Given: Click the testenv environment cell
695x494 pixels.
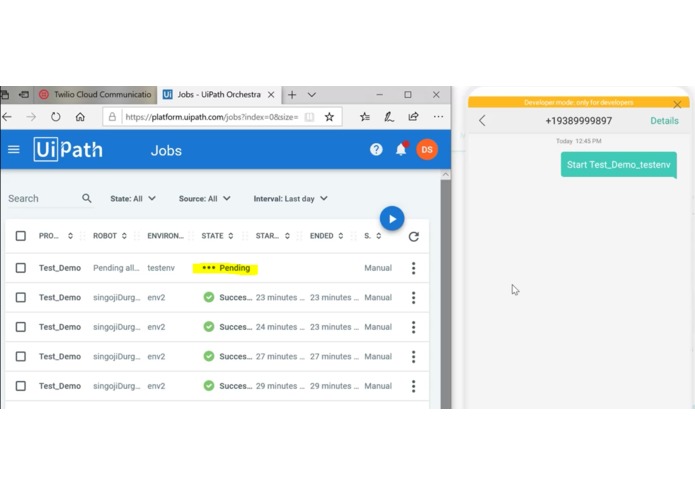Looking at the screenshot, I should point(161,268).
